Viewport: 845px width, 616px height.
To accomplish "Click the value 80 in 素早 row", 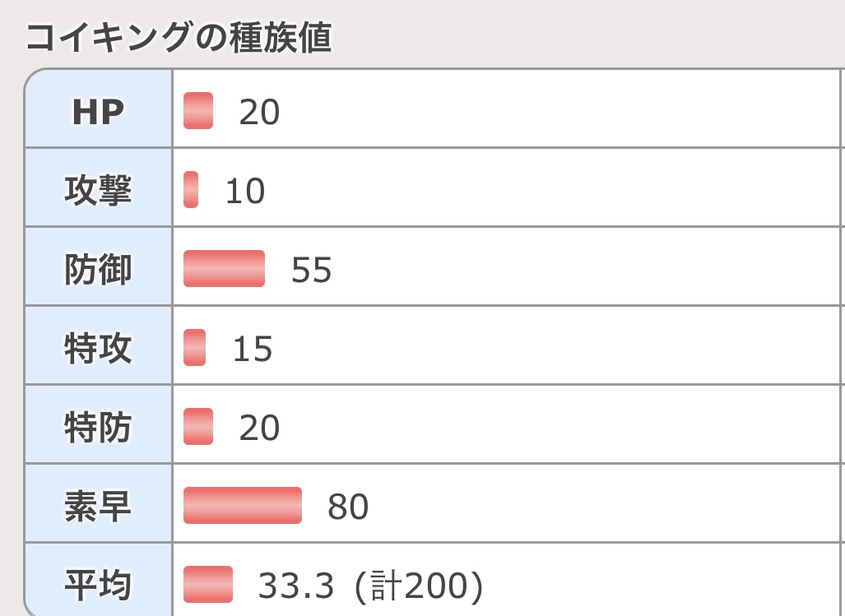I will click(348, 507).
